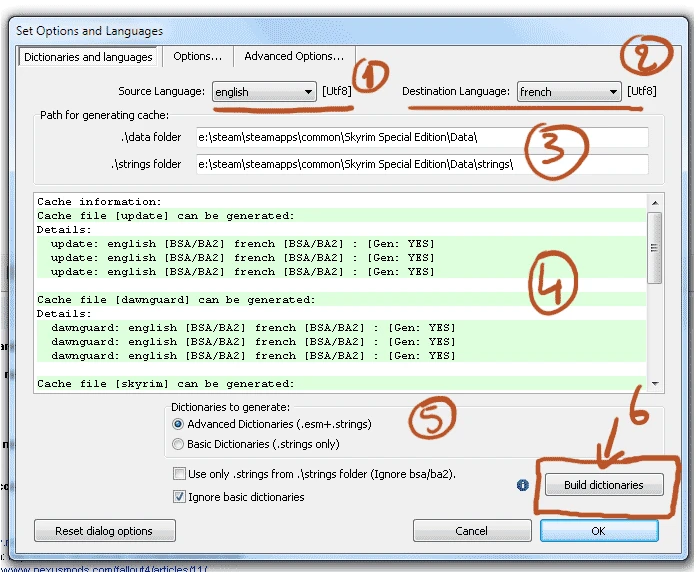Select the Dictionaries and languages tab
The width and height of the screenshot is (699, 572).
pyautogui.click(x=88, y=57)
